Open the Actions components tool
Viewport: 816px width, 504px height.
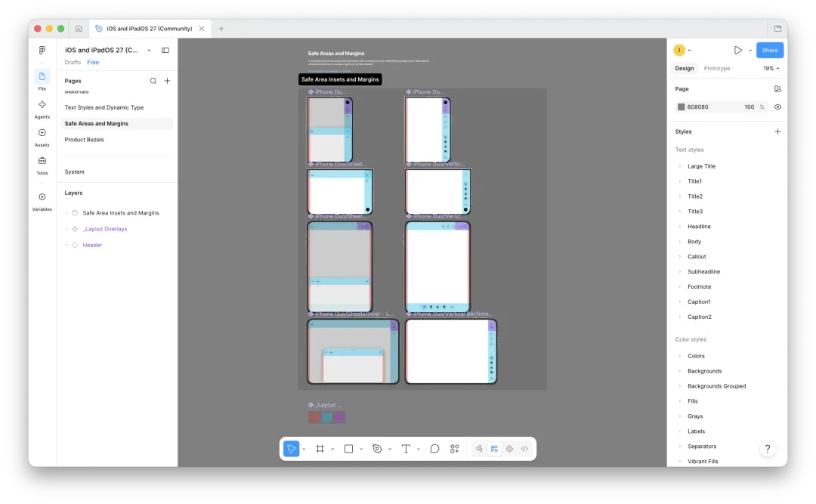[455, 449]
